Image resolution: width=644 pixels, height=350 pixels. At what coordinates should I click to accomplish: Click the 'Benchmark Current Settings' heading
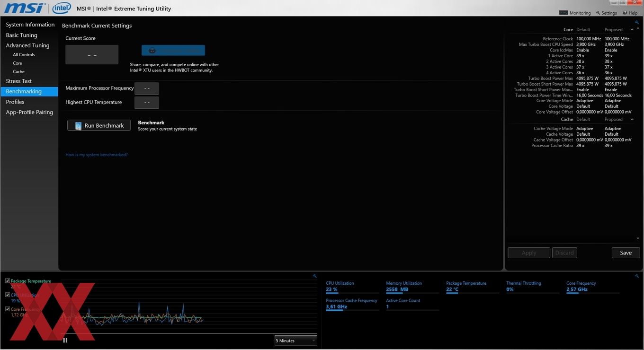97,26
